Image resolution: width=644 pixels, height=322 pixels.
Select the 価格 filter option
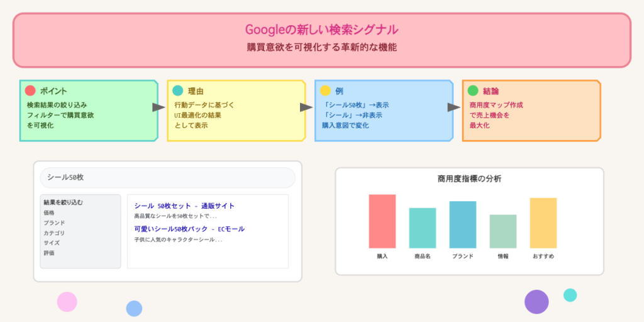coord(49,213)
